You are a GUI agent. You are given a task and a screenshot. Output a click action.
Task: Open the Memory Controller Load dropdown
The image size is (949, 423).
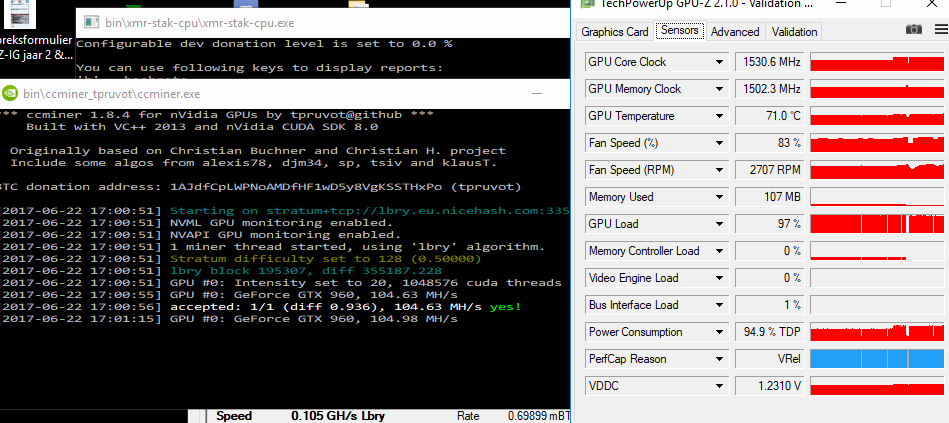pyautogui.click(x=720, y=251)
